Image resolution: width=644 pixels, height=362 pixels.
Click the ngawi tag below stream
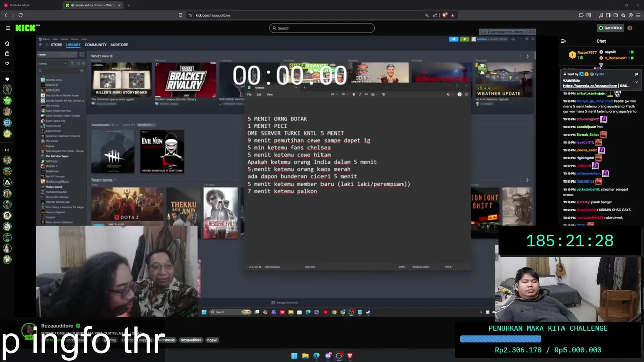(212, 340)
